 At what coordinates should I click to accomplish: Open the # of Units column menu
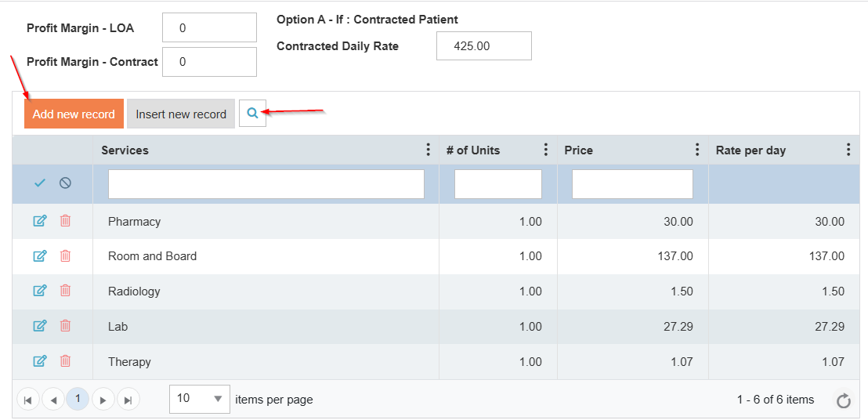[x=546, y=150]
